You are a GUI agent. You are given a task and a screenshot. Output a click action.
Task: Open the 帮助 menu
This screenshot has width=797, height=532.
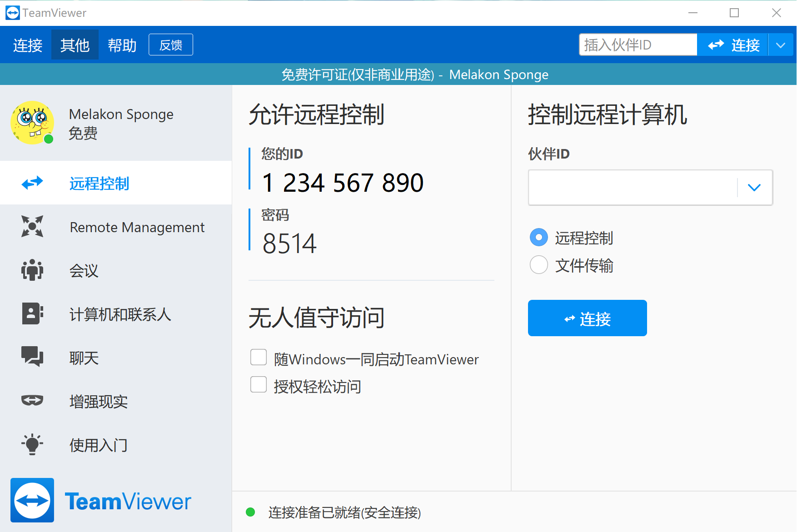pos(121,45)
